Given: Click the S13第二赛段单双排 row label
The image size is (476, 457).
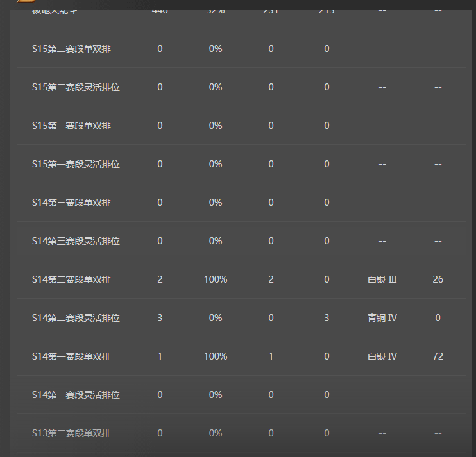Looking at the screenshot, I should pyautogui.click(x=71, y=433).
